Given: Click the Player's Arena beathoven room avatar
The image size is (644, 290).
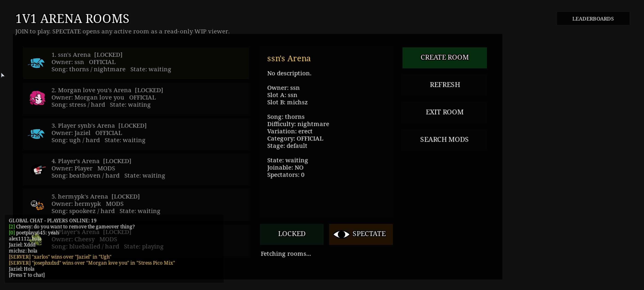Looking at the screenshot, I should tap(38, 170).
